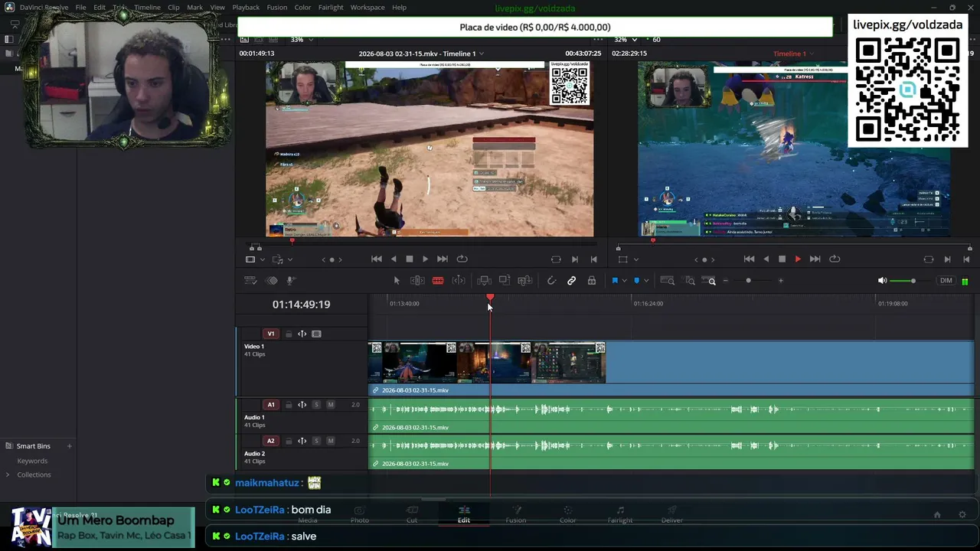
Task: Mute the Audio 1 track
Action: coord(331,405)
